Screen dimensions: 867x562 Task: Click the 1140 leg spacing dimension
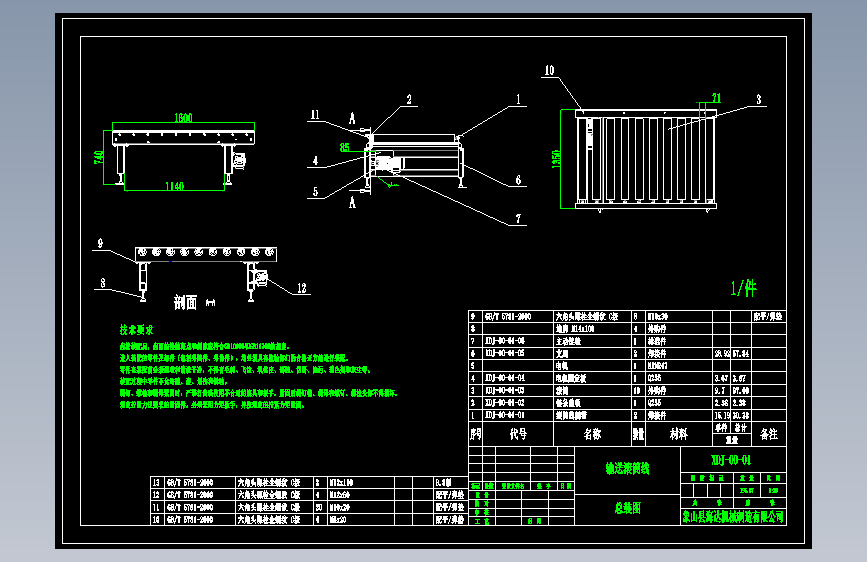[174, 186]
